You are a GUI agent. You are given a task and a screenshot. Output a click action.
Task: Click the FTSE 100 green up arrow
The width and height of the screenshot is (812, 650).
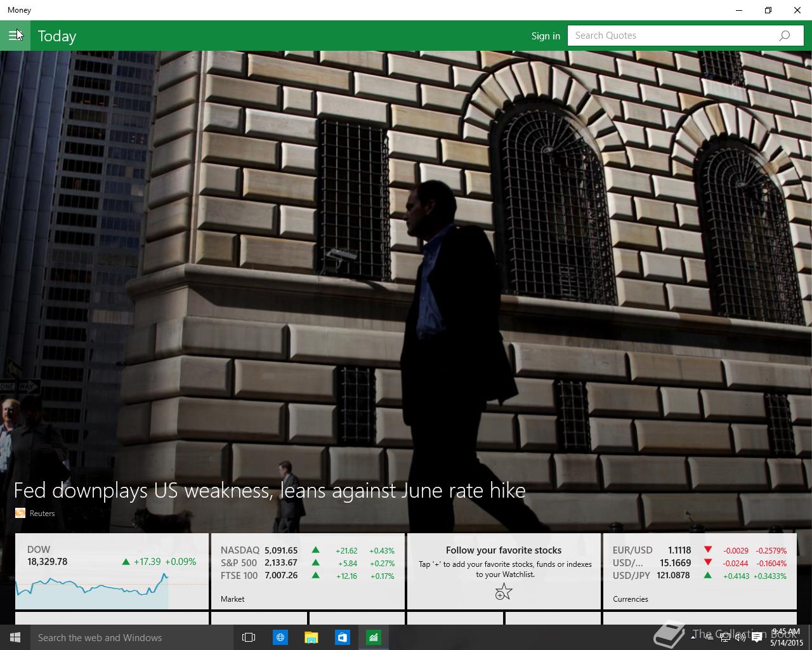(315, 575)
